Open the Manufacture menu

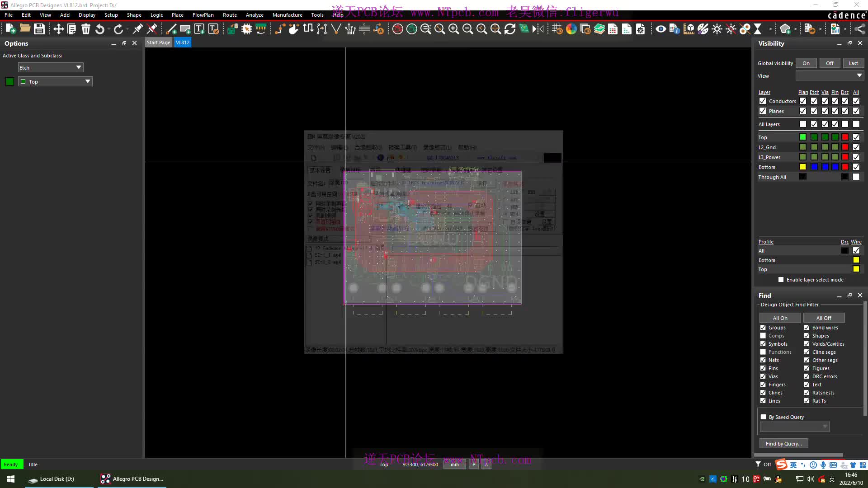click(x=287, y=15)
